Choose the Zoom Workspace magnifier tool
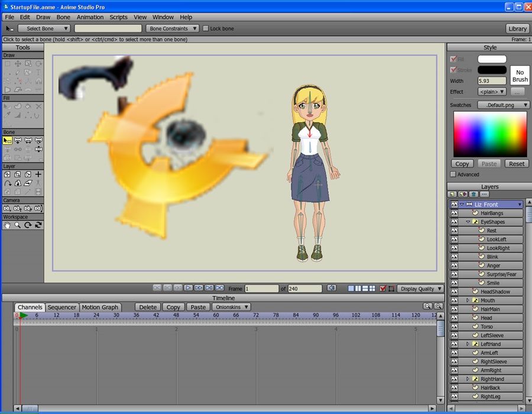 click(x=18, y=225)
